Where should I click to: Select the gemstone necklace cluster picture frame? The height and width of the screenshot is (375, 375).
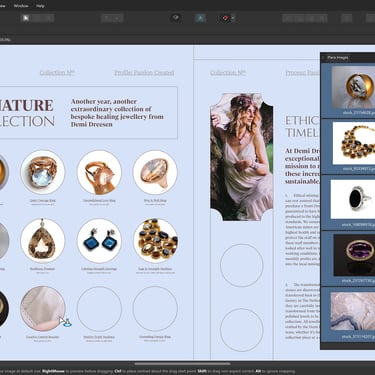(x=155, y=241)
